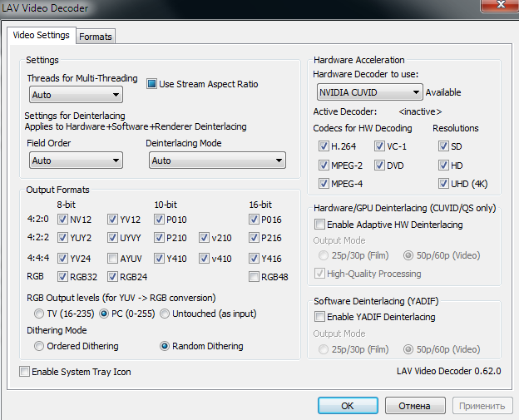Enable System Tray Icon checkbox

click(x=24, y=372)
